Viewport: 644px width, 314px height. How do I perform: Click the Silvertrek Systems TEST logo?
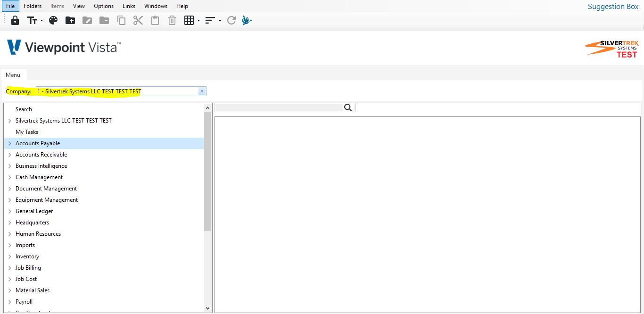[612, 49]
